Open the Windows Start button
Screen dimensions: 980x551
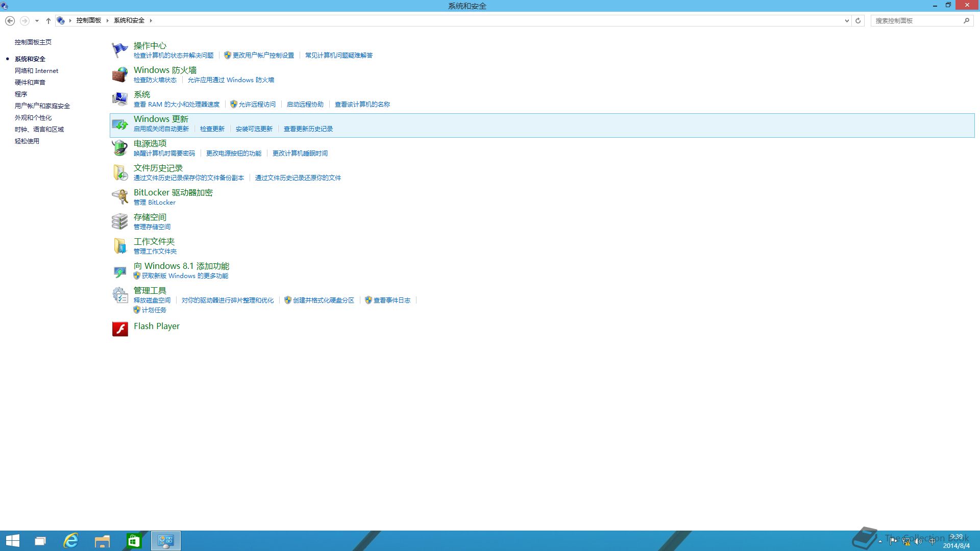coord(12,541)
